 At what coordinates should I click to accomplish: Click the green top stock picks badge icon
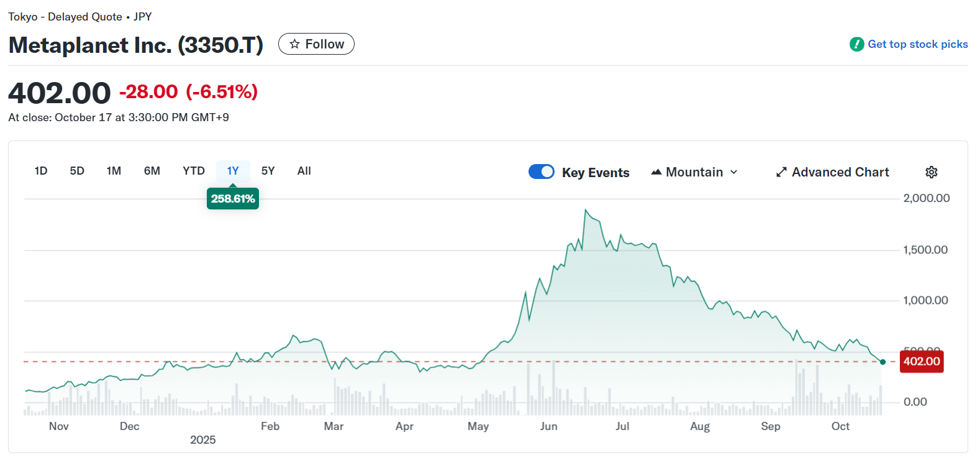[856, 44]
